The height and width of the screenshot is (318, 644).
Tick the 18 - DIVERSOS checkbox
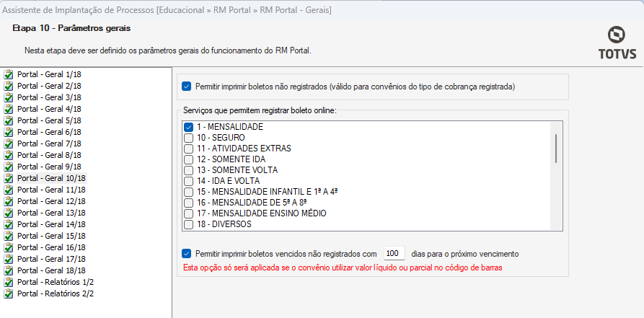click(189, 224)
